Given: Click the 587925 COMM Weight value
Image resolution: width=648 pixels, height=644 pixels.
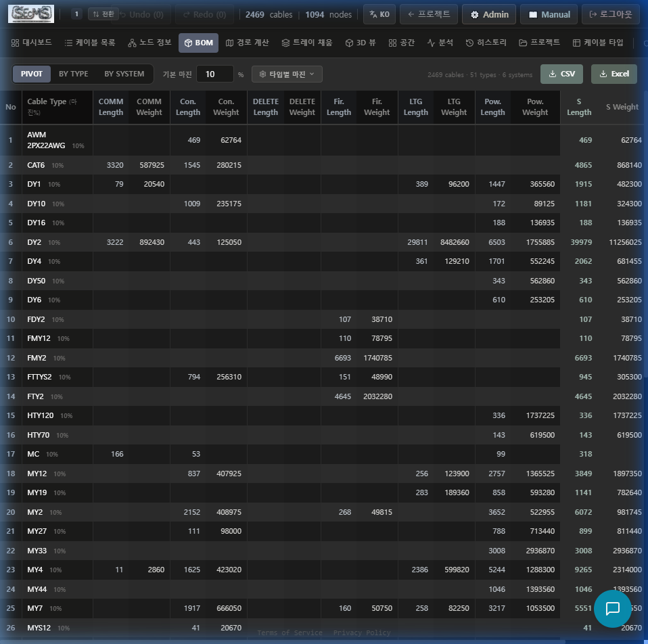Looking at the screenshot, I should click(152, 165).
